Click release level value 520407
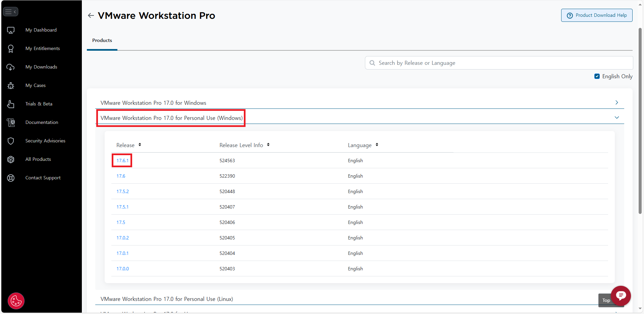This screenshot has height=314, width=644. pos(227,207)
